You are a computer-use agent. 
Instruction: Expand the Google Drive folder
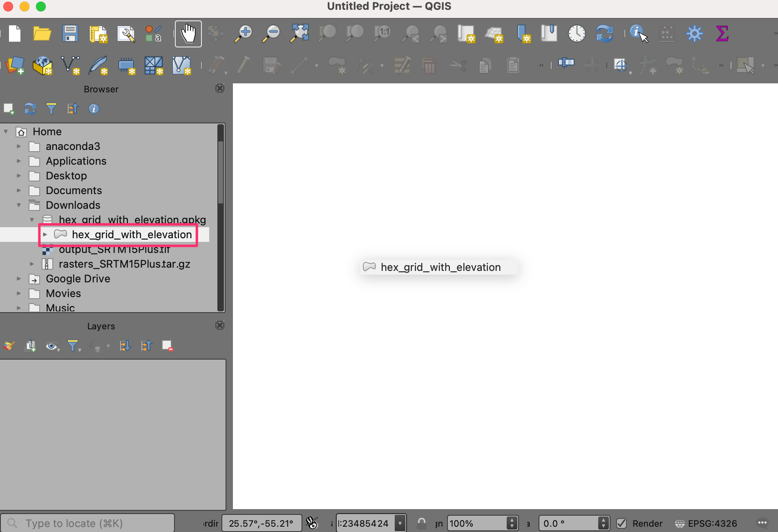click(19, 279)
